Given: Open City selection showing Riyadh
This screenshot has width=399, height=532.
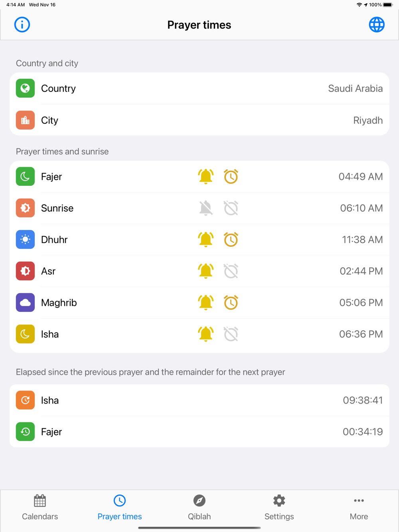Looking at the screenshot, I should pos(199,120).
